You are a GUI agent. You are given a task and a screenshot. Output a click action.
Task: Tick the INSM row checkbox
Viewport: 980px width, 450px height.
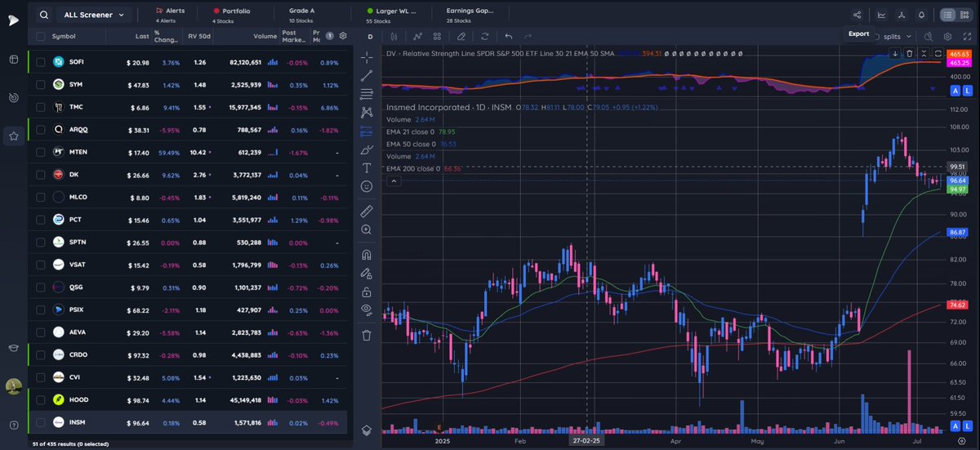point(40,422)
